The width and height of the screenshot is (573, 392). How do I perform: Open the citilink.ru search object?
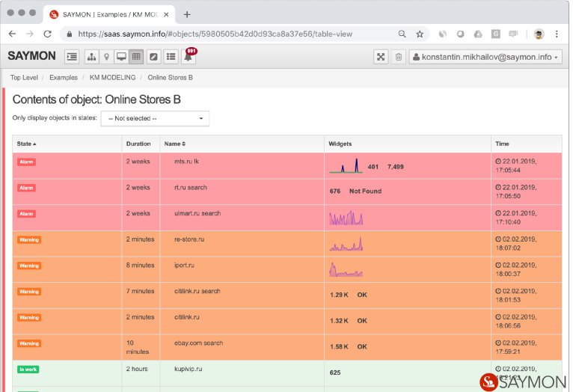point(197,291)
